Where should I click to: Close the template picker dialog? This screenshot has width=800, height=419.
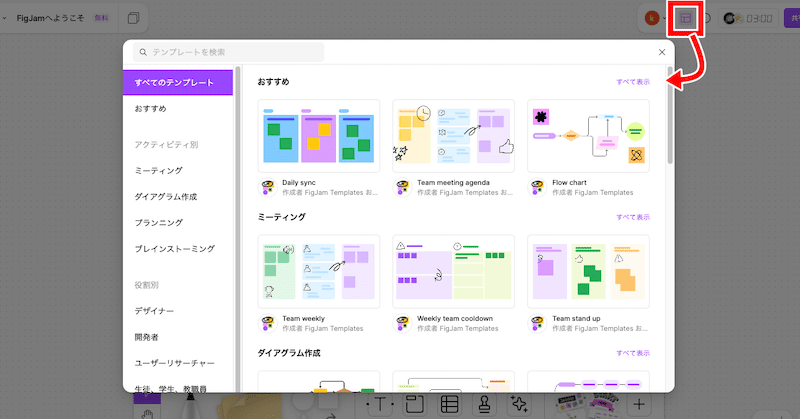coord(661,52)
